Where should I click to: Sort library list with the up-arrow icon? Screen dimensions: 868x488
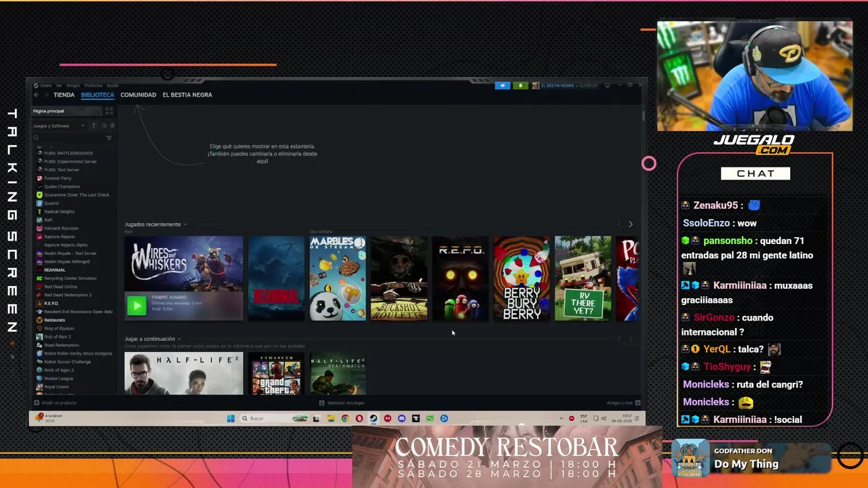(94, 125)
